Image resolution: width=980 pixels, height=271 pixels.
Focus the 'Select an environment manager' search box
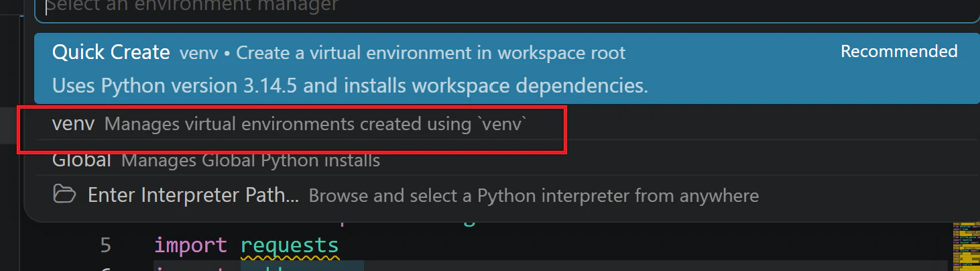508,9
